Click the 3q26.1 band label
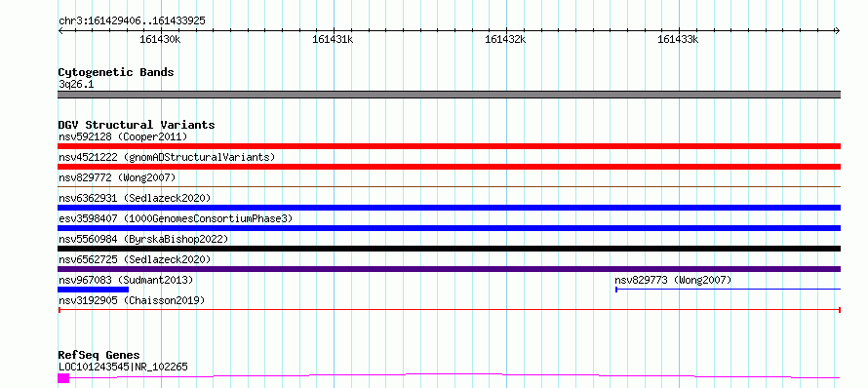This screenshot has width=868, height=388. [x=76, y=85]
